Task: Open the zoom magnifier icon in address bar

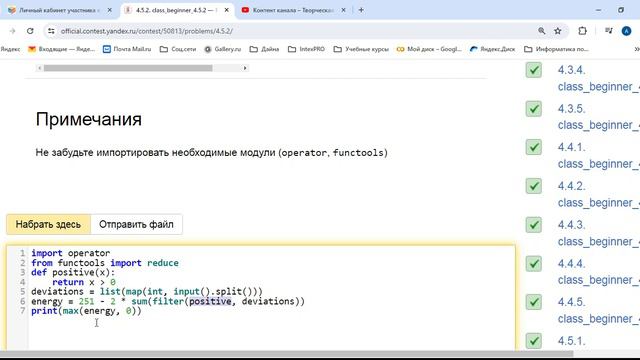Action: click(542, 31)
